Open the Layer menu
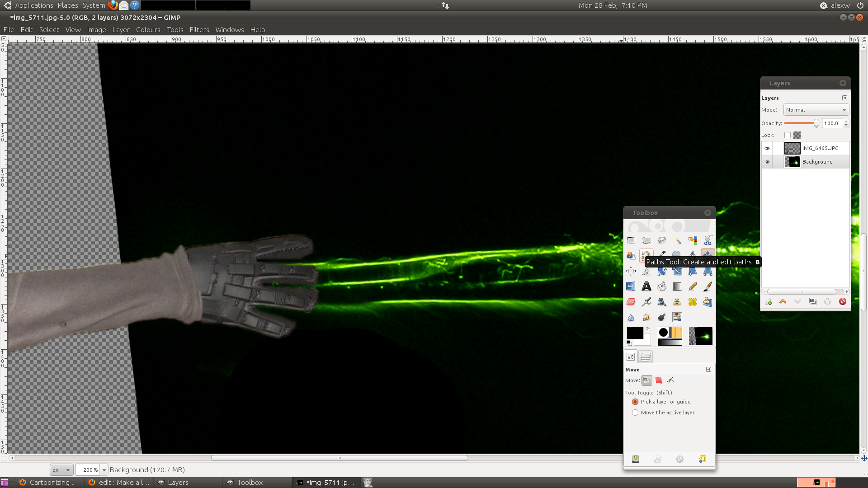The image size is (868, 488). (121, 30)
